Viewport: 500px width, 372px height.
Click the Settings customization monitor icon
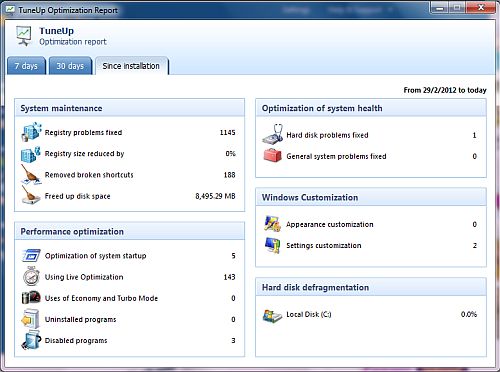pyautogui.click(x=272, y=245)
